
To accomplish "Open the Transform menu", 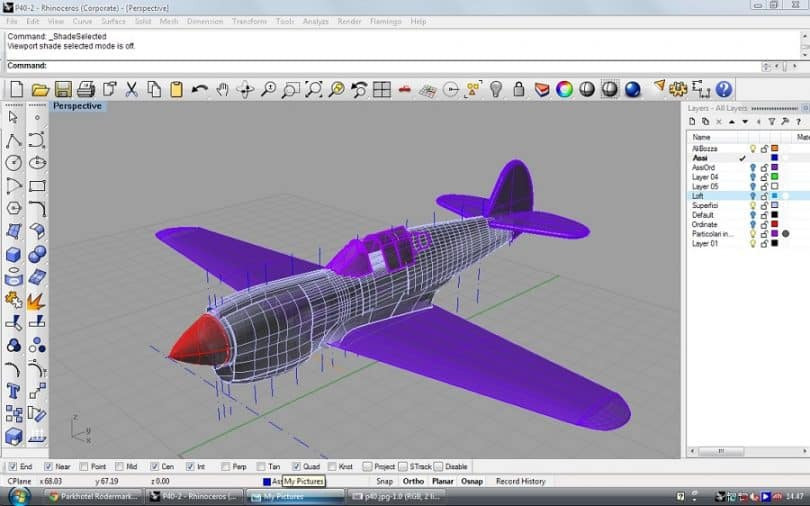I will click(249, 21).
